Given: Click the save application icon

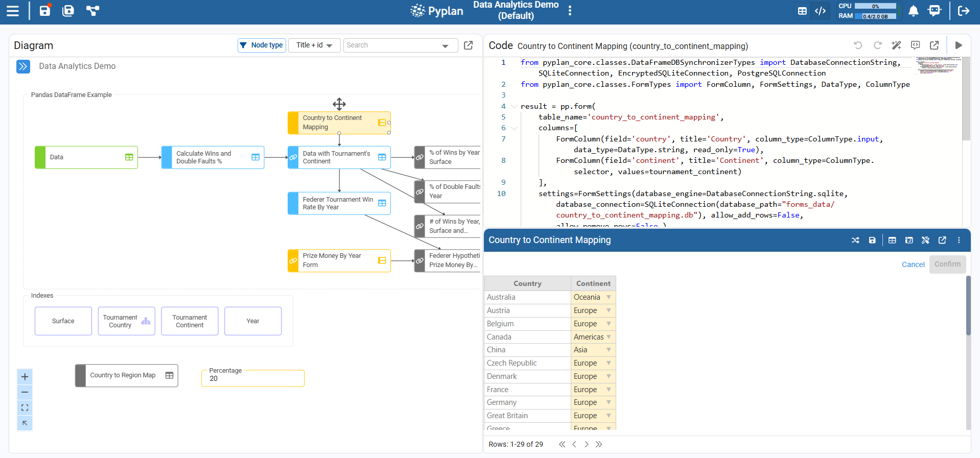Looking at the screenshot, I should (x=45, y=11).
